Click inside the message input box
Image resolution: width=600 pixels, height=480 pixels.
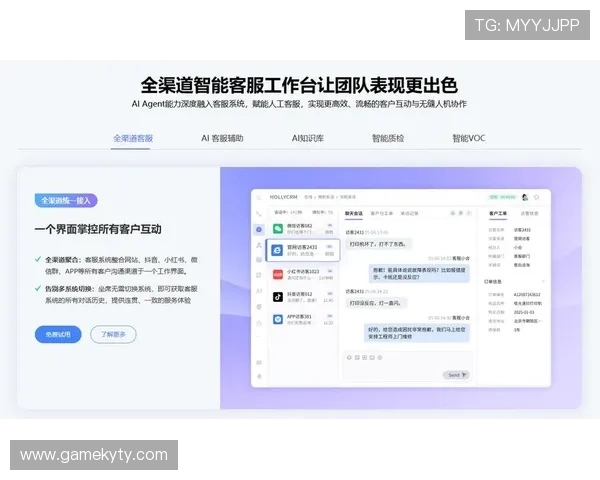point(408,368)
